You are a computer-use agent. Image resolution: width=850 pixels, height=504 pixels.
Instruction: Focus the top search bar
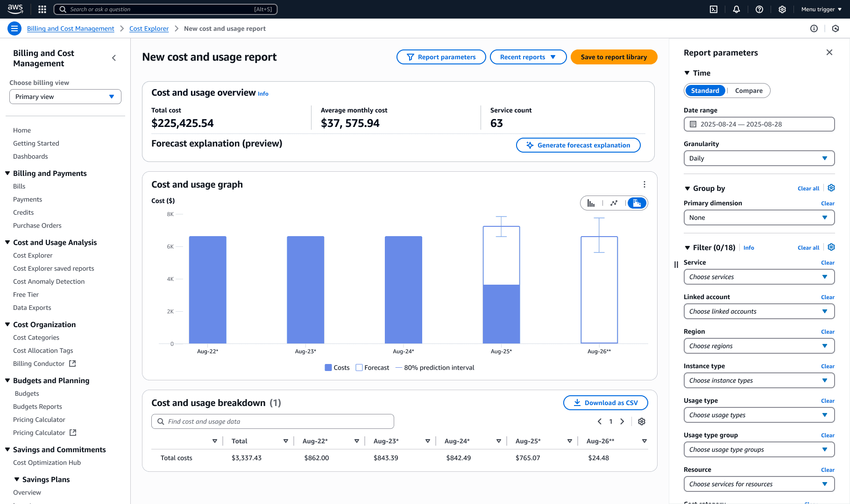(166, 9)
